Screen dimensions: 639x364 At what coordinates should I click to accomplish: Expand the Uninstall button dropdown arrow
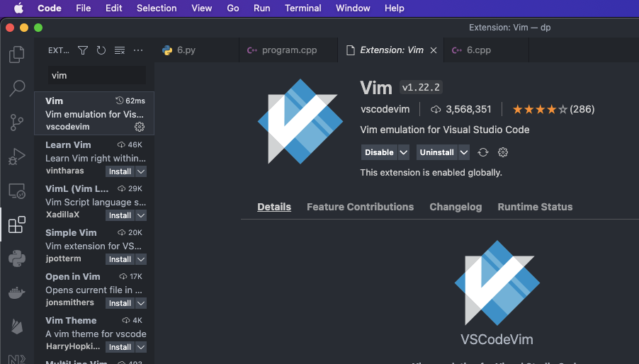point(464,152)
